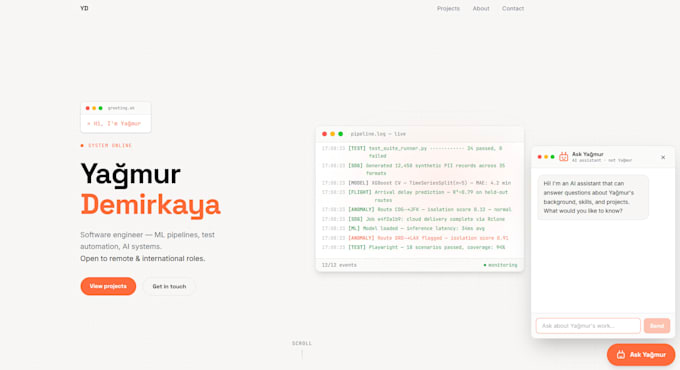This screenshot has height=370, width=680.
Task: Click the Send button in chat
Action: (x=657, y=326)
